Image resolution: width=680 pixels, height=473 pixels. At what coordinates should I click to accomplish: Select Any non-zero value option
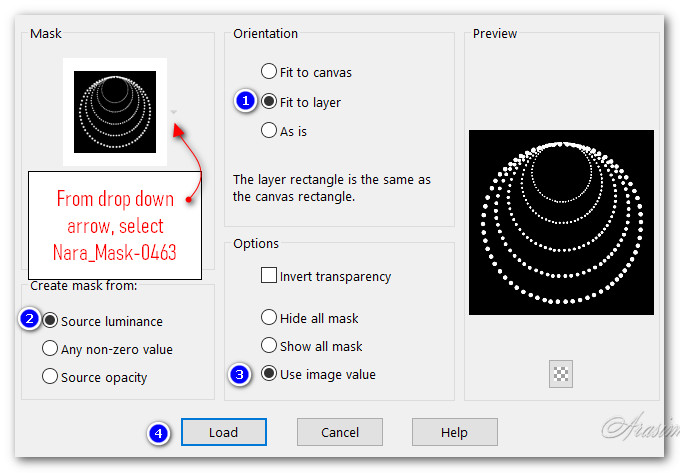pyautogui.click(x=50, y=349)
